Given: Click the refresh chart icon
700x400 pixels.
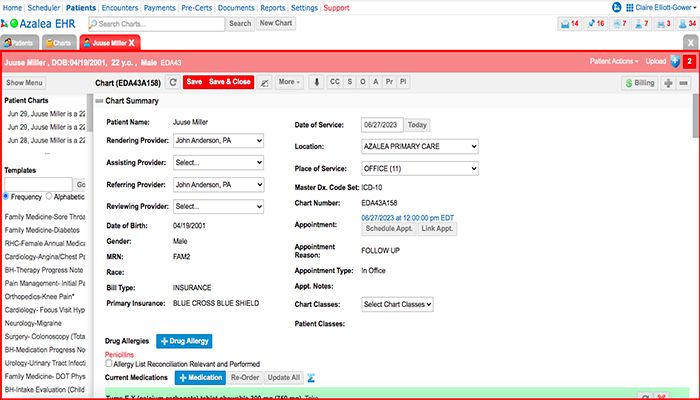Looking at the screenshot, I should [172, 82].
